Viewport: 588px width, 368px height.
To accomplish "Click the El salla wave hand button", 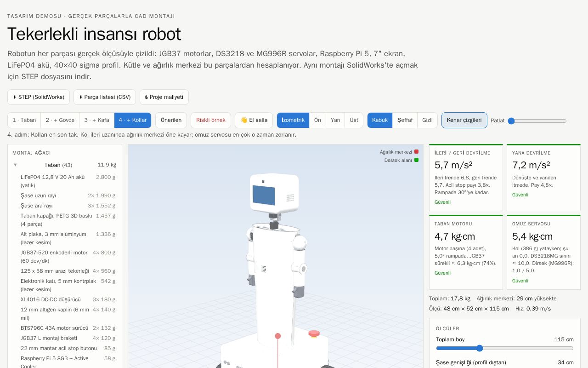I will [254, 120].
